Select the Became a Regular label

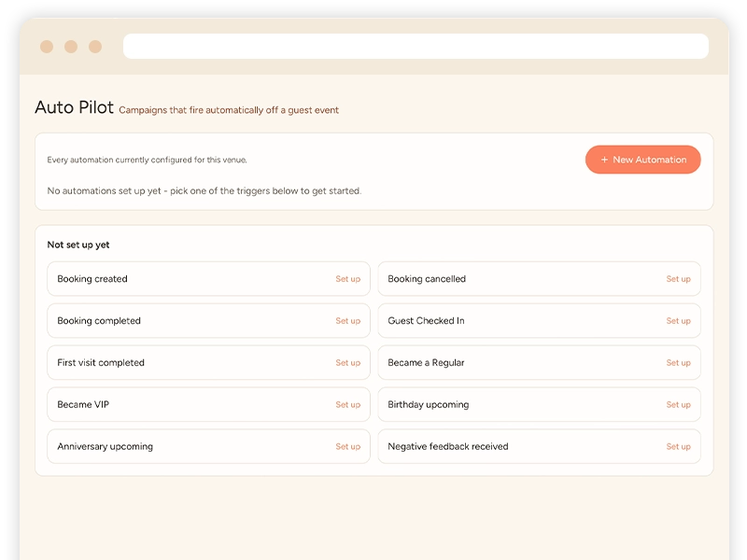tap(426, 363)
